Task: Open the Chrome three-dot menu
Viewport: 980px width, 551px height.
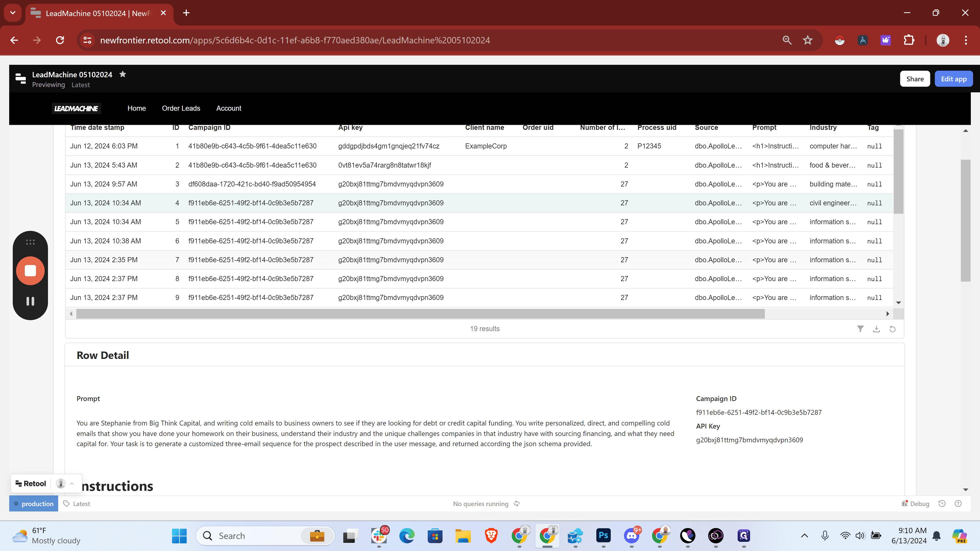Action: point(966,40)
